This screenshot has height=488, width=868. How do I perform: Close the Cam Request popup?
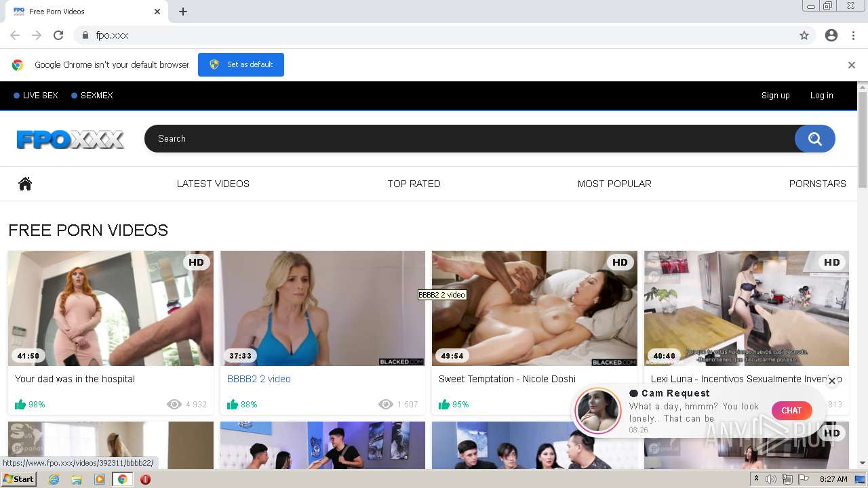[832, 381]
